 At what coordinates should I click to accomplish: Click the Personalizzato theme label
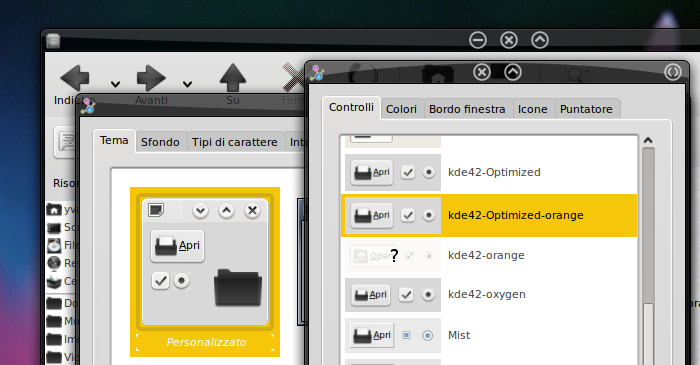[x=206, y=342]
